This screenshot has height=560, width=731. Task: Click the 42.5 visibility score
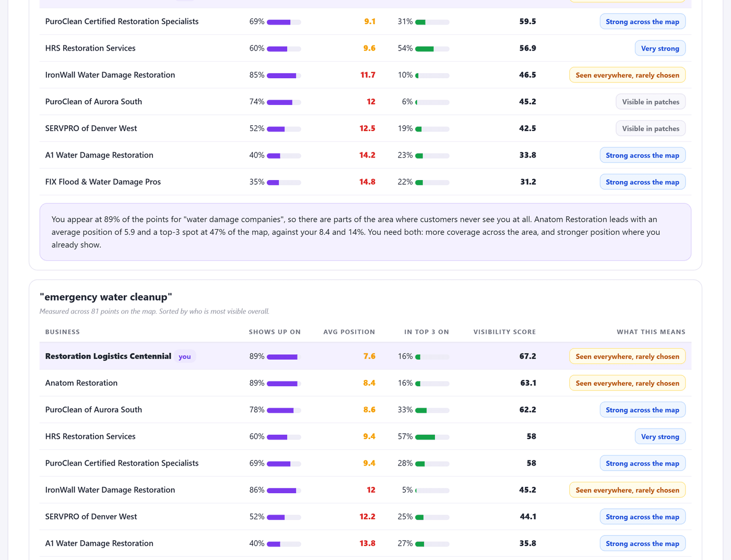527,128
